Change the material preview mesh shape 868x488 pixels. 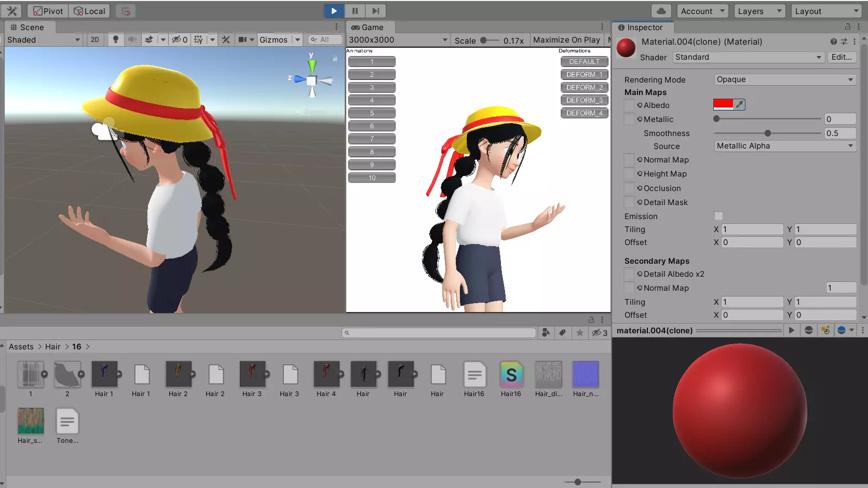coord(808,330)
